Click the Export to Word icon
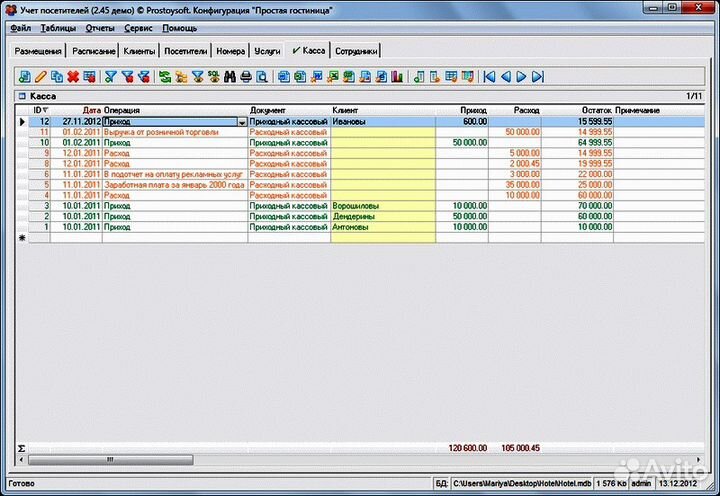Image resolution: width=720 pixels, height=496 pixels. [x=317, y=76]
